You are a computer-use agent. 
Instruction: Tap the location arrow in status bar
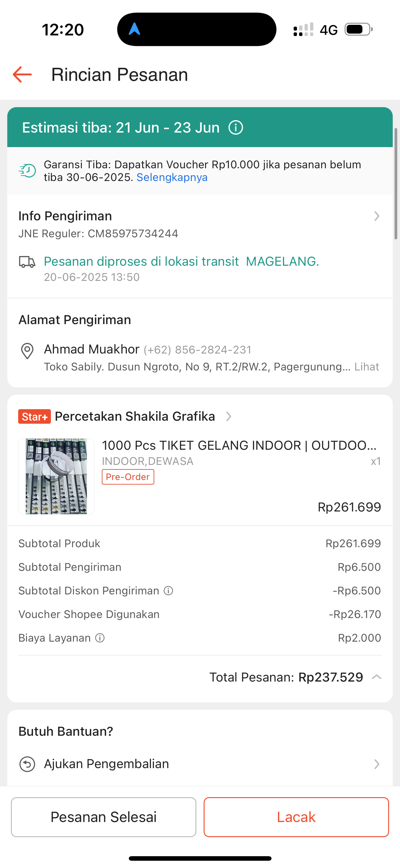point(134,29)
